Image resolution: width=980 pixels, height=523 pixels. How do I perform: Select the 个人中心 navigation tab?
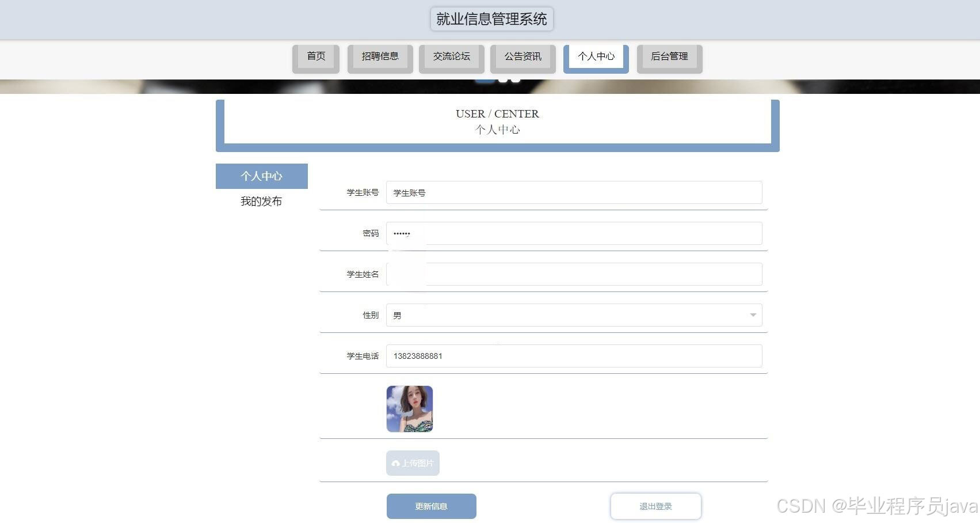point(596,56)
